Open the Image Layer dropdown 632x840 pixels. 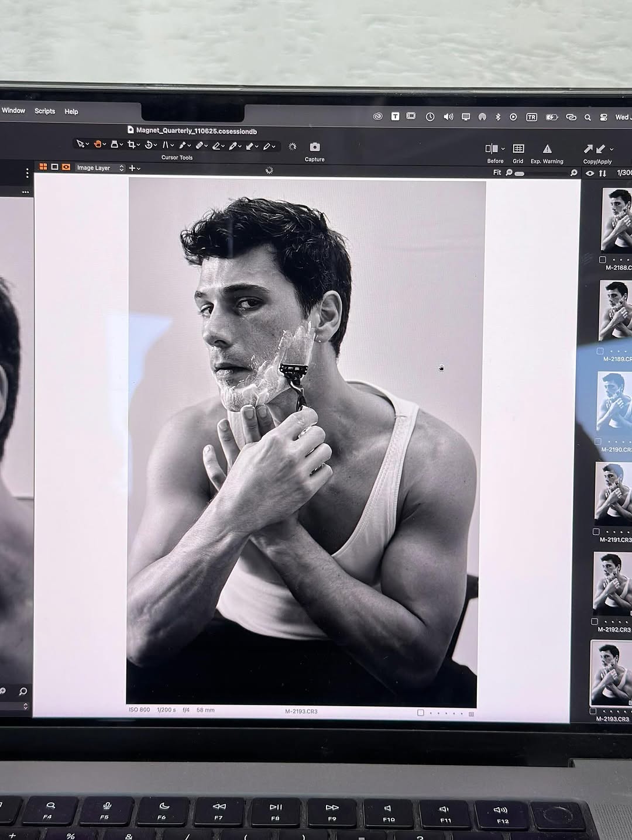point(99,168)
